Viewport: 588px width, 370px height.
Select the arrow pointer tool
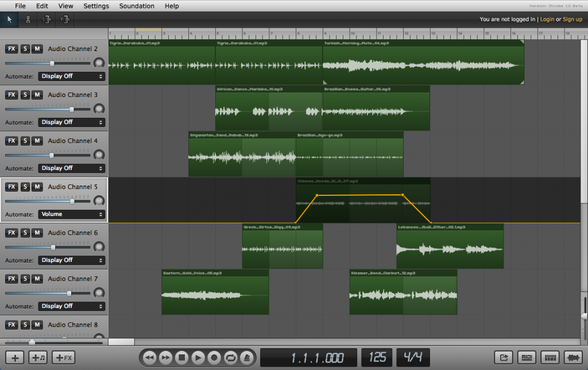(9, 20)
